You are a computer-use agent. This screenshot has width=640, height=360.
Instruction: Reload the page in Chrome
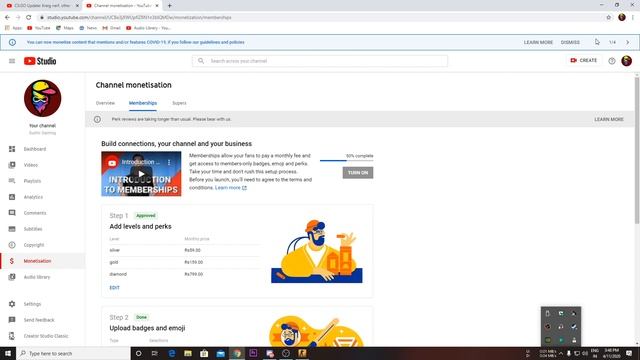pos(29,17)
